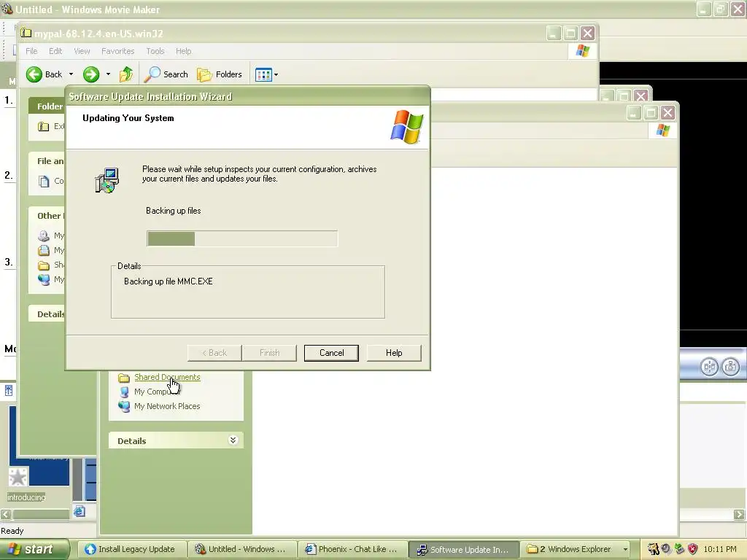Open the Views icon in Explorer toolbar

(x=263, y=74)
